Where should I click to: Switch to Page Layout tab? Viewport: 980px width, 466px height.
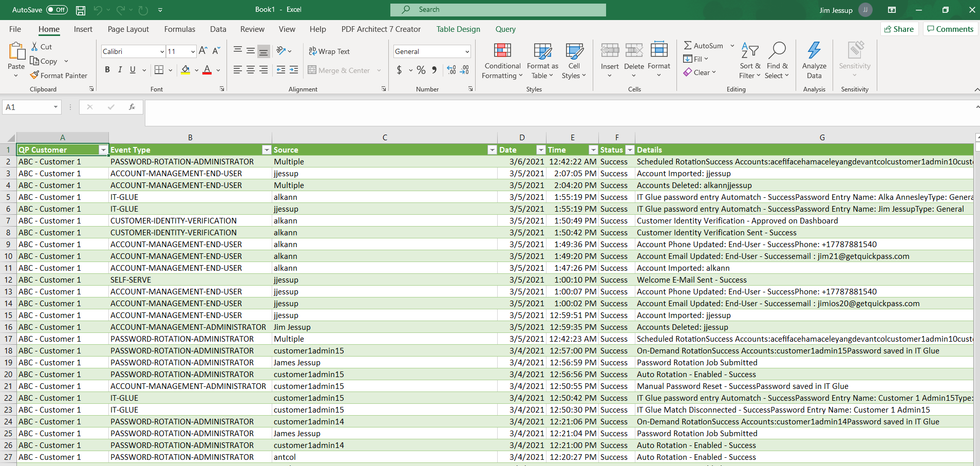(x=128, y=29)
